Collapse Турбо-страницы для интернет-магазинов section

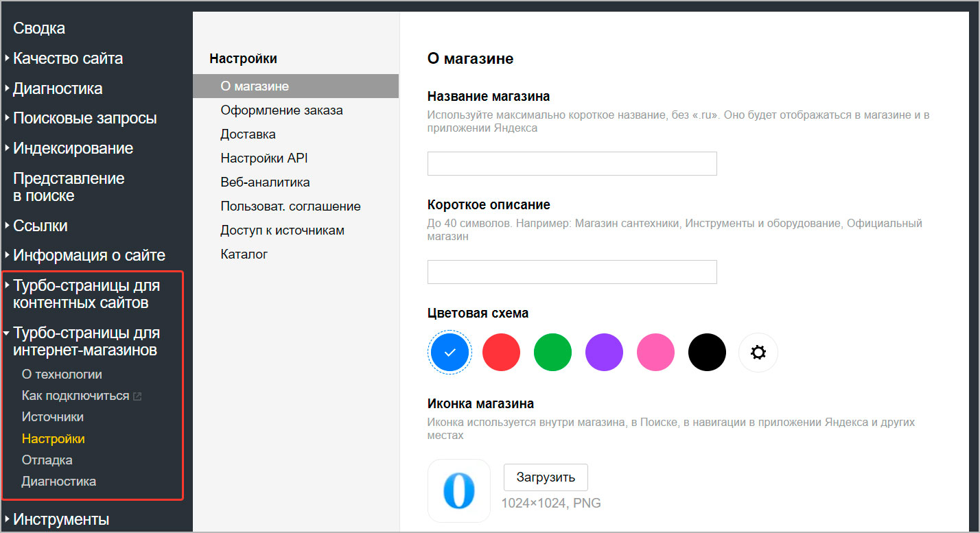[86, 342]
